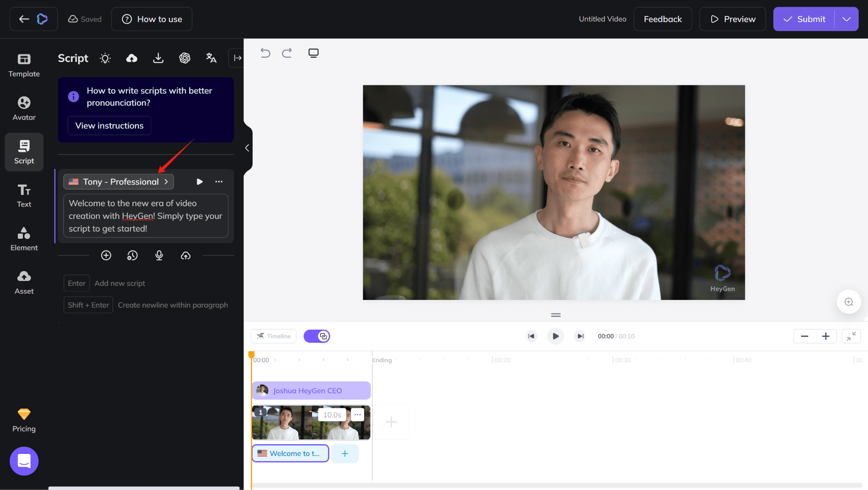Open the Template panel
This screenshot has width=868, height=490.
(24, 64)
